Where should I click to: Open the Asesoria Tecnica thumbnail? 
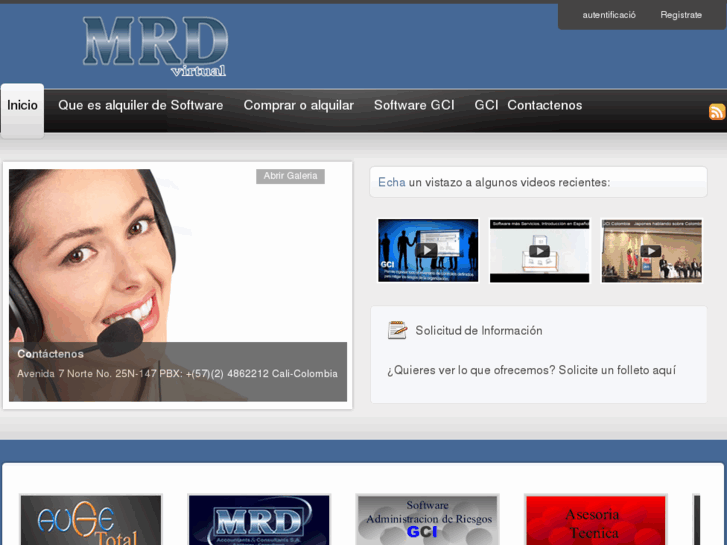click(596, 520)
